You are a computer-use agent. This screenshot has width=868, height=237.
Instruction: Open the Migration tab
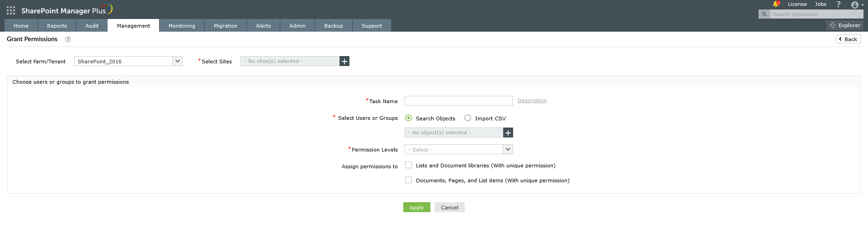pos(226,26)
